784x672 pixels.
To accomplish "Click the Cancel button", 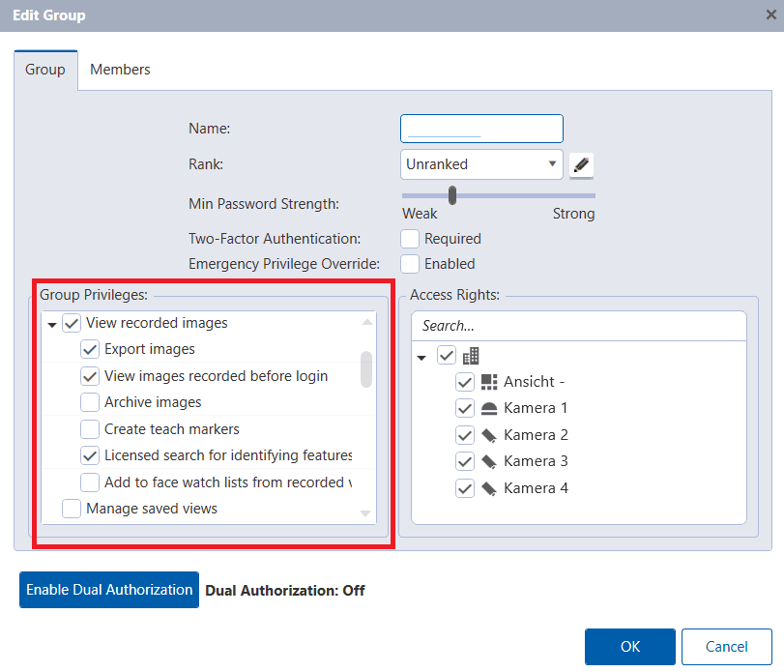I will coord(726,647).
